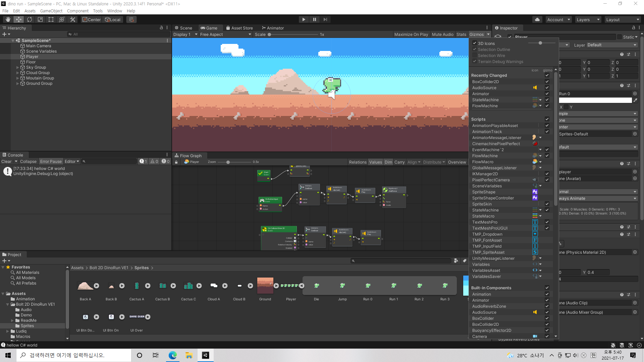Screen dimensions: 644x362
Task: Expand the Sky Group in Hierarchy
Action: [x=18, y=67]
